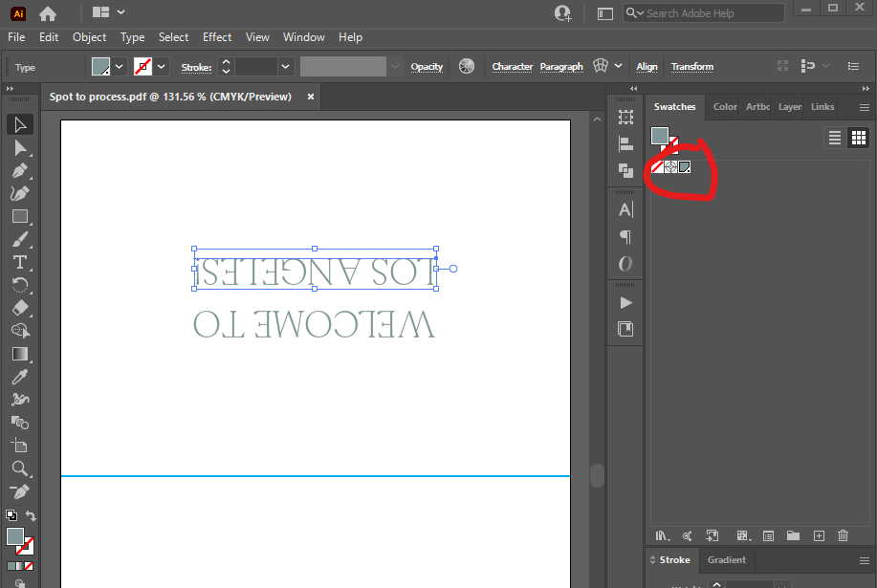Viewport: 877px width, 588px height.
Task: Click the New Color Group folder icon
Action: pos(793,536)
